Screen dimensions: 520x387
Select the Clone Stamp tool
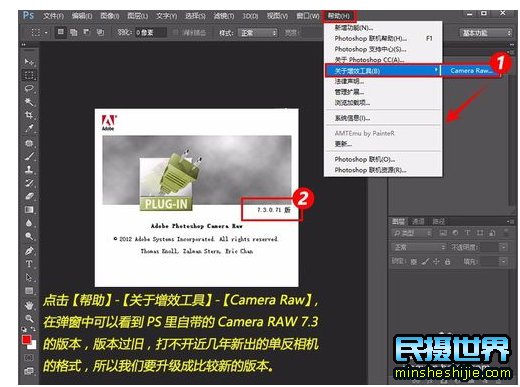point(29,169)
